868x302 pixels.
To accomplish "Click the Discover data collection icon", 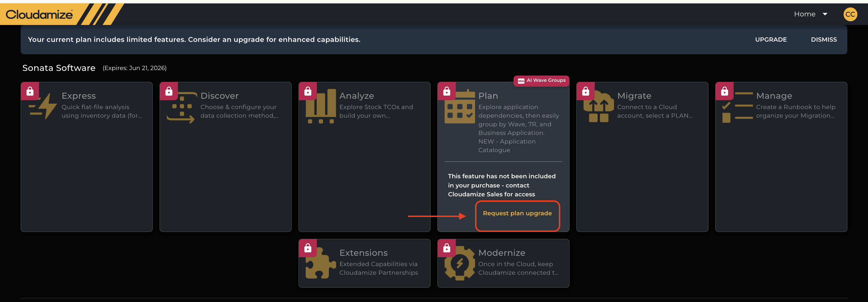I will point(182,108).
